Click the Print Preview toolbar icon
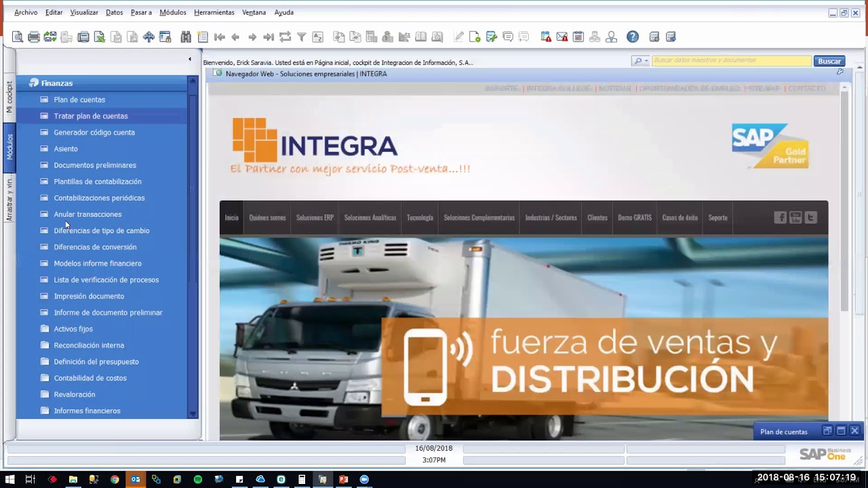Viewport: 868px width, 488px height. (18, 37)
